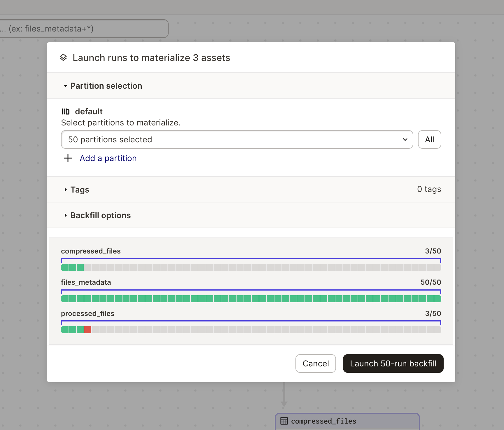The height and width of the screenshot is (430, 504).
Task: Click the red failed partition in processed_files
Action: click(88, 330)
